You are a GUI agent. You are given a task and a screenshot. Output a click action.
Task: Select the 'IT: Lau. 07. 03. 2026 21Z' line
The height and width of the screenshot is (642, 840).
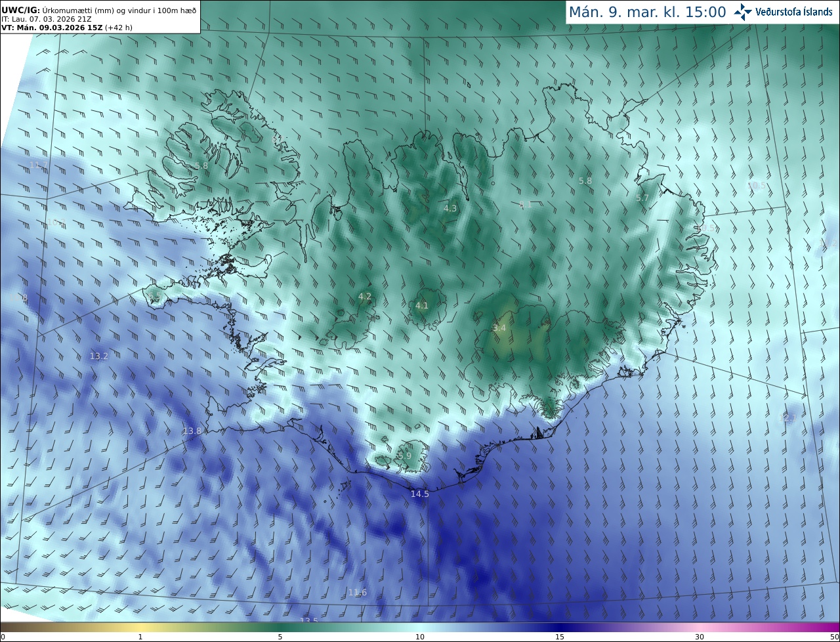tap(47, 19)
